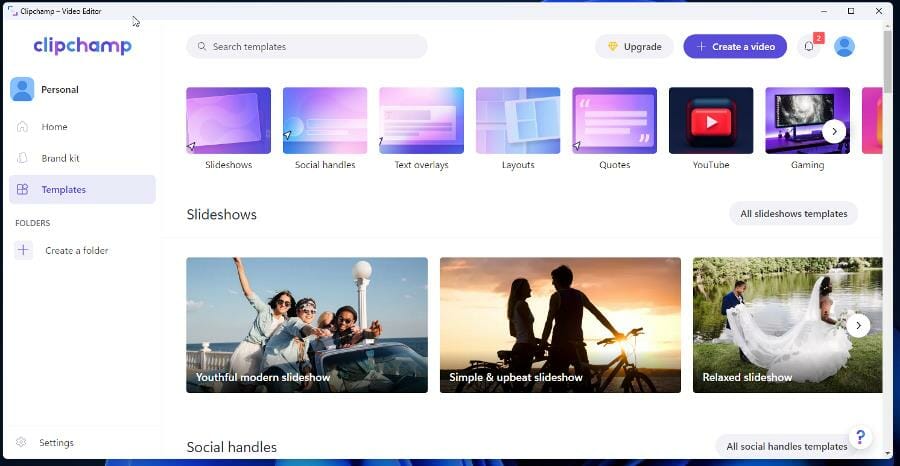Screen dimensions: 900x466
Task: Open the notifications bell
Action: (809, 46)
